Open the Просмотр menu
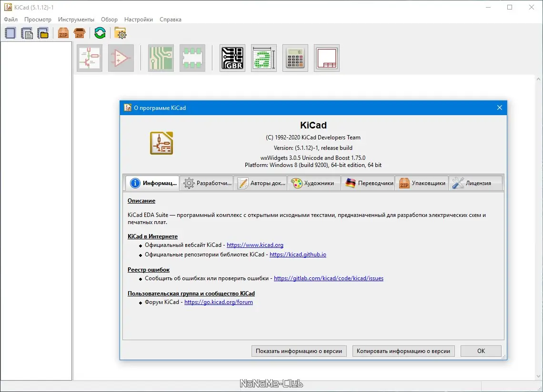The image size is (543, 392). coord(38,20)
